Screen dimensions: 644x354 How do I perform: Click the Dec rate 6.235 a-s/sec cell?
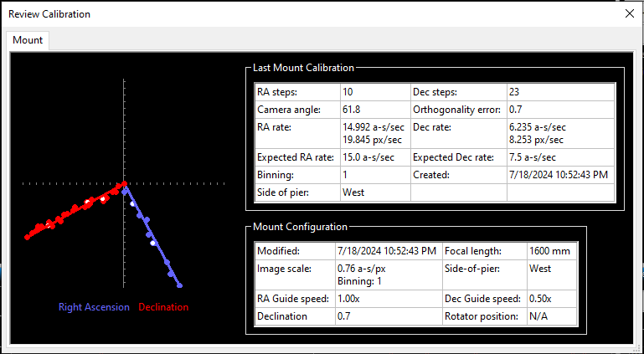click(x=560, y=134)
